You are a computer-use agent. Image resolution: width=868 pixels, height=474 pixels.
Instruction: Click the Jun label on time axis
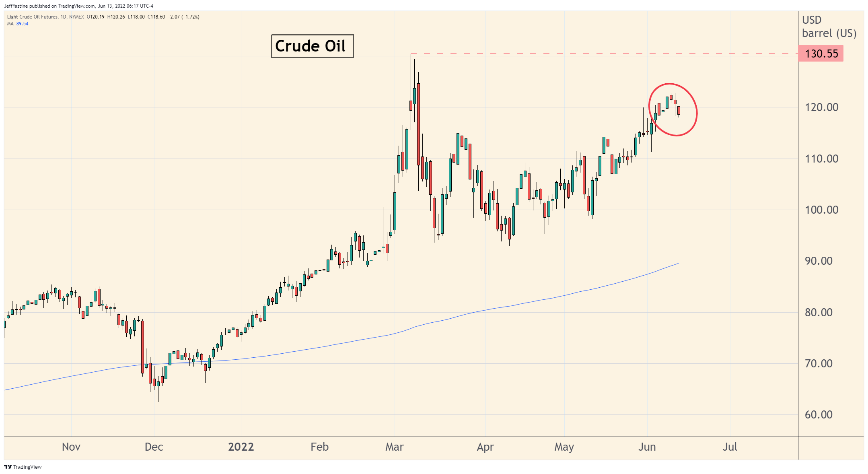647,447
